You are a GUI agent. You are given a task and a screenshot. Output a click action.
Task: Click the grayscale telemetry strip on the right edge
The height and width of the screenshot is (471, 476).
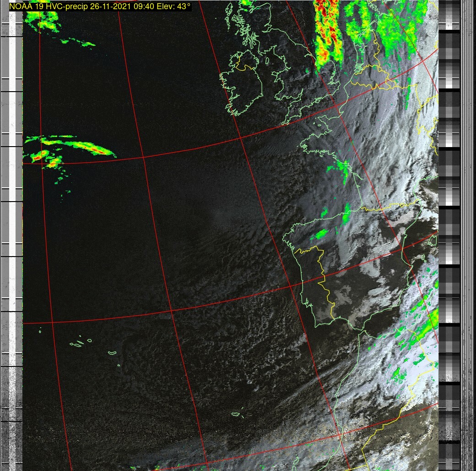[449, 229]
